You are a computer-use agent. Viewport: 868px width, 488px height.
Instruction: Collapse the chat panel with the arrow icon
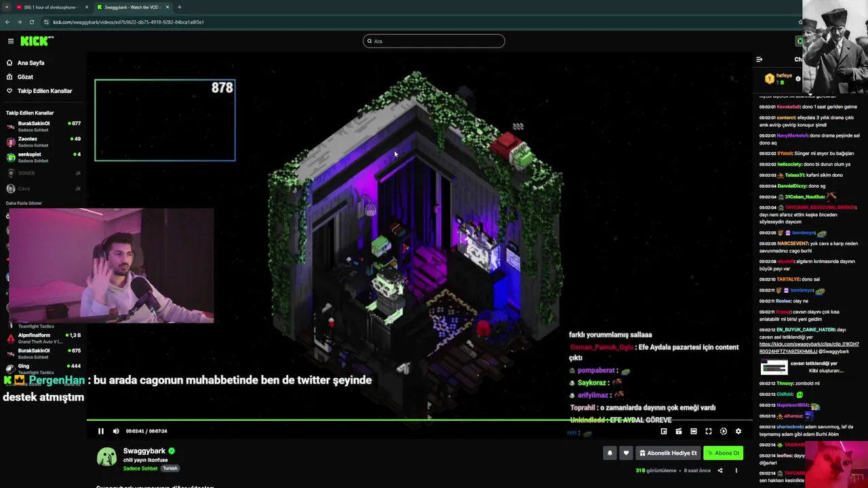pyautogui.click(x=759, y=60)
